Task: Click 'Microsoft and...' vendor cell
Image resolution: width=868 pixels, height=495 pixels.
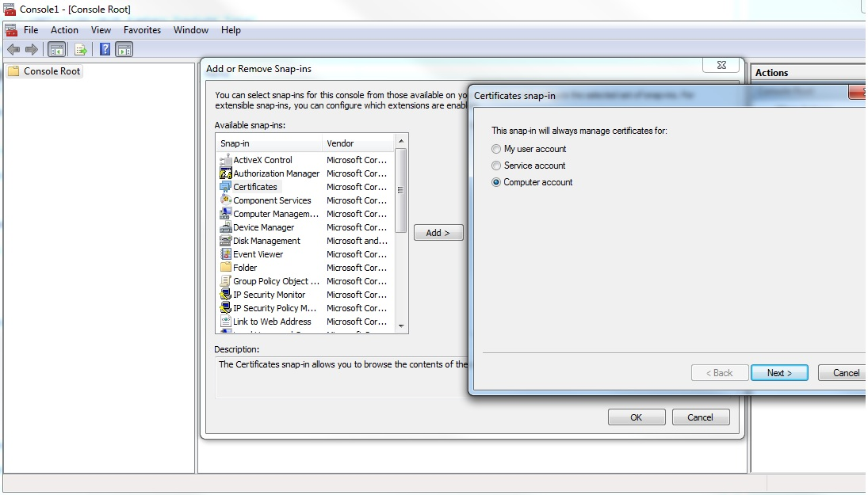Action: [357, 241]
